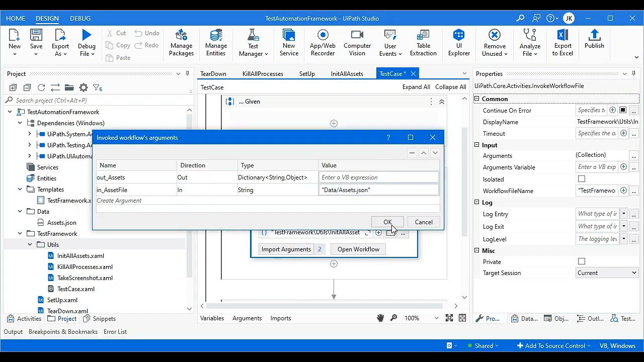Start Table Extraction

coord(423,36)
